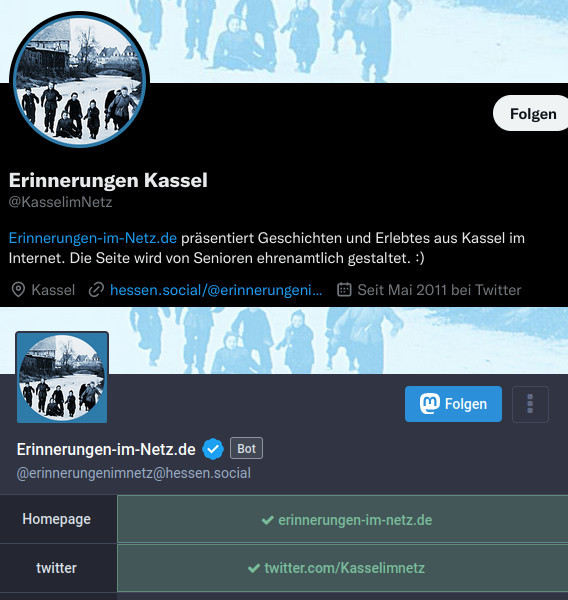Image resolution: width=568 pixels, height=600 pixels.
Task: Click the green checkmark beside erinnerungen-im-netz.de
Action: coord(268,520)
